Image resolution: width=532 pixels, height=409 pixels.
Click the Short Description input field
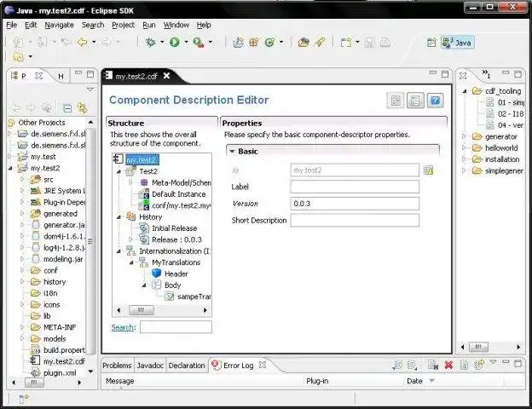(355, 221)
